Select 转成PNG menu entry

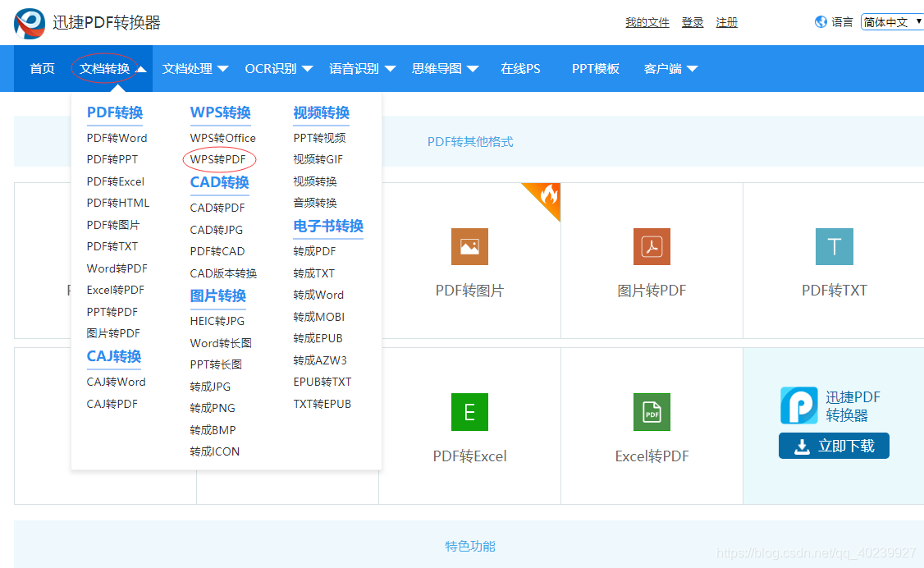[213, 408]
